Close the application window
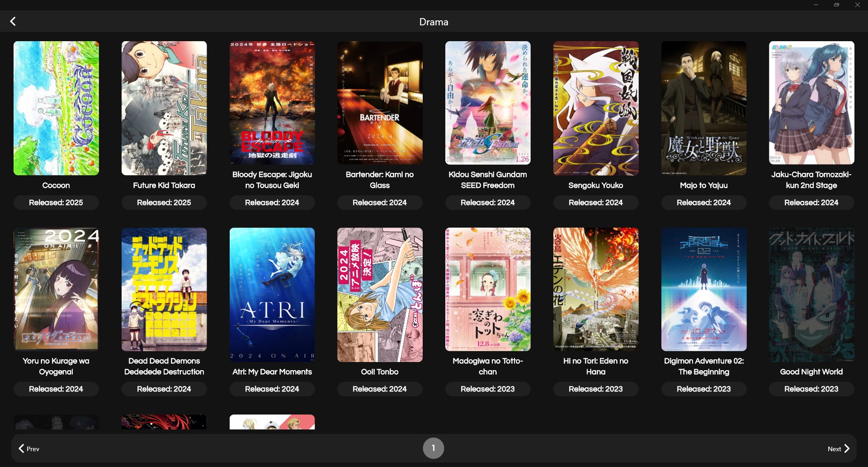Screen dimensions: 868x467 click(857, 5)
